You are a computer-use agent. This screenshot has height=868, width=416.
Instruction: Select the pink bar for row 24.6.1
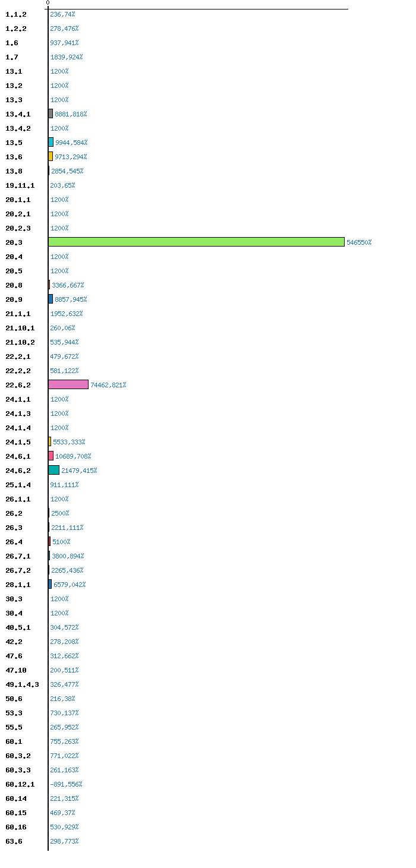51,456
